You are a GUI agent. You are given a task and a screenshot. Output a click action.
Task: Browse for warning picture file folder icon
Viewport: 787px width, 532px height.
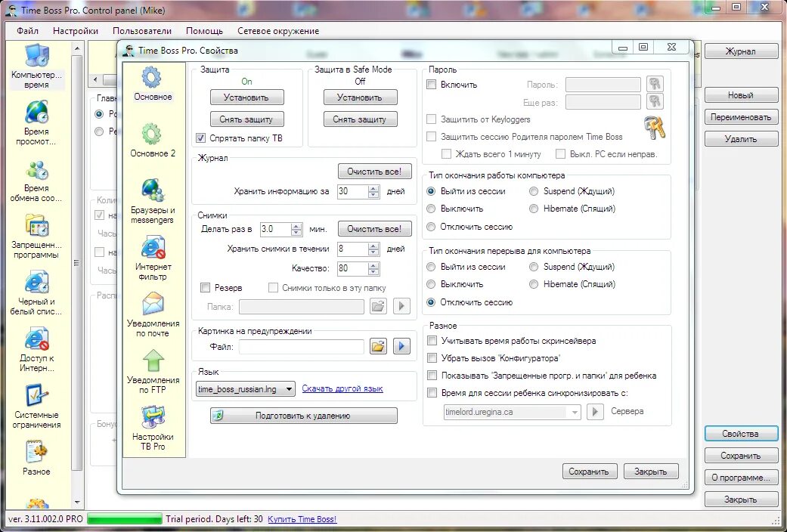[x=378, y=346]
